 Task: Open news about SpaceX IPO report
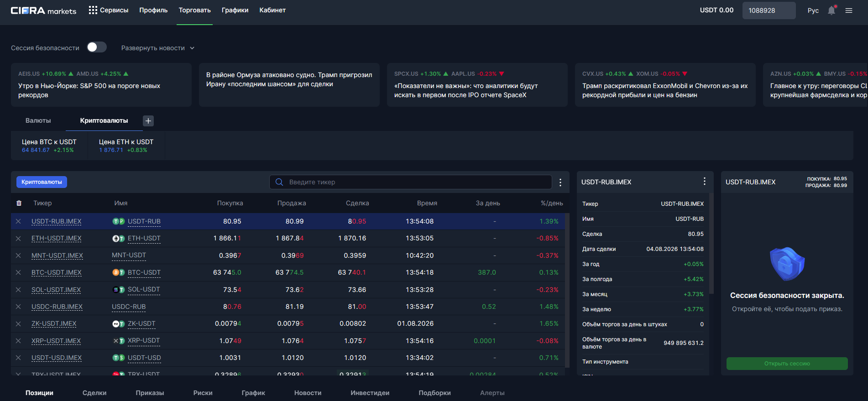coord(477,85)
